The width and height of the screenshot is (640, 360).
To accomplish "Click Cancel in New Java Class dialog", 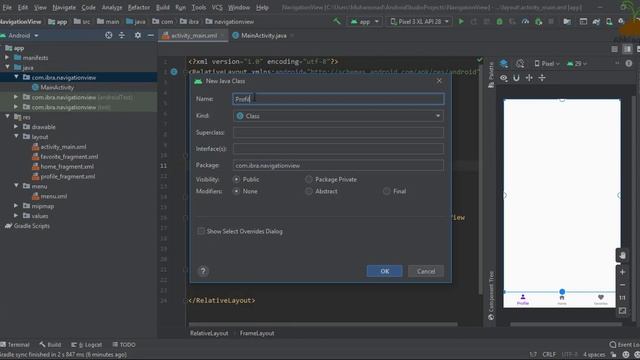I will pyautogui.click(x=426, y=271).
